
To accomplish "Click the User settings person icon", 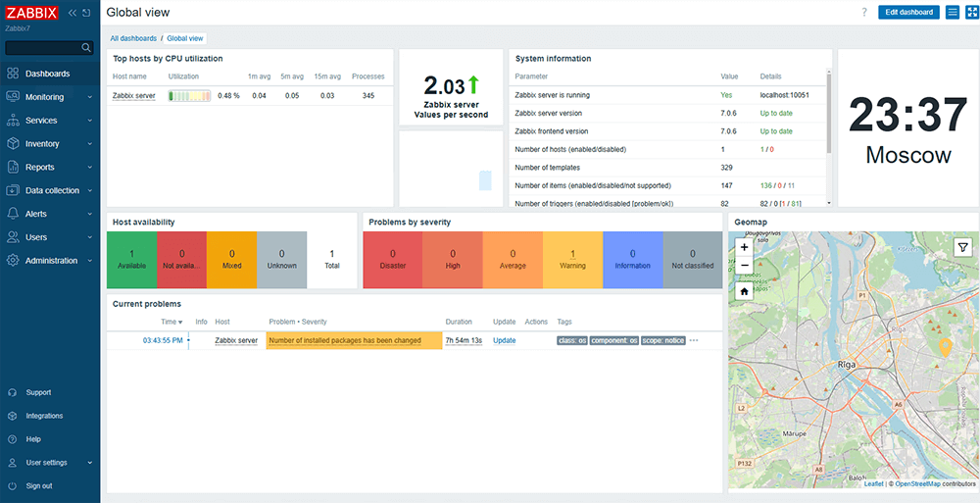I will tap(12, 463).
